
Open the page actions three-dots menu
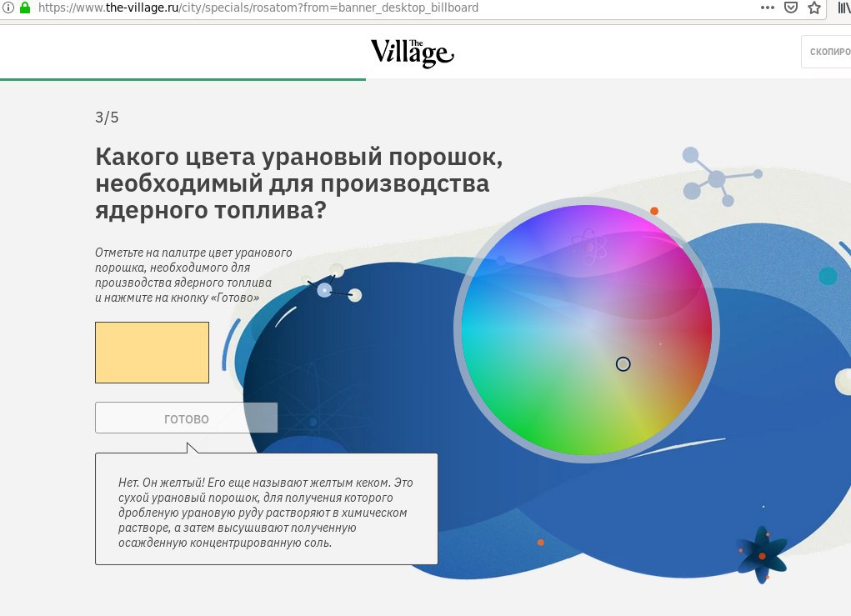[x=768, y=8]
